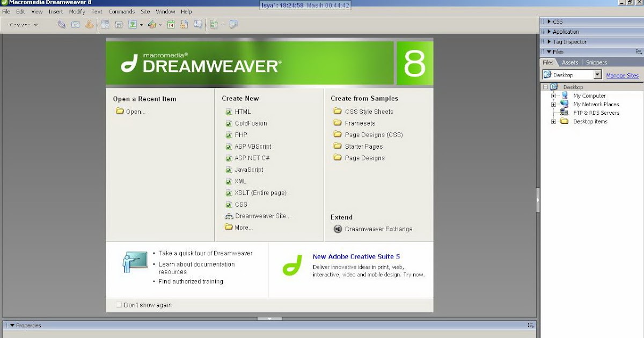The width and height of the screenshot is (644, 338).
Task: Click the Media insert icon
Action: click(151, 25)
